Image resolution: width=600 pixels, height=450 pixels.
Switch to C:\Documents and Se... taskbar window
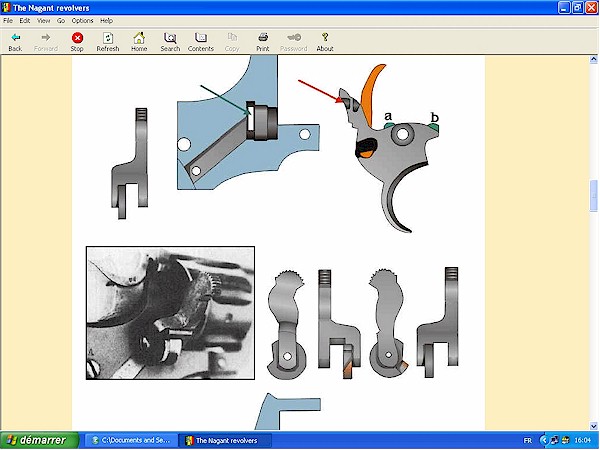tap(131, 440)
